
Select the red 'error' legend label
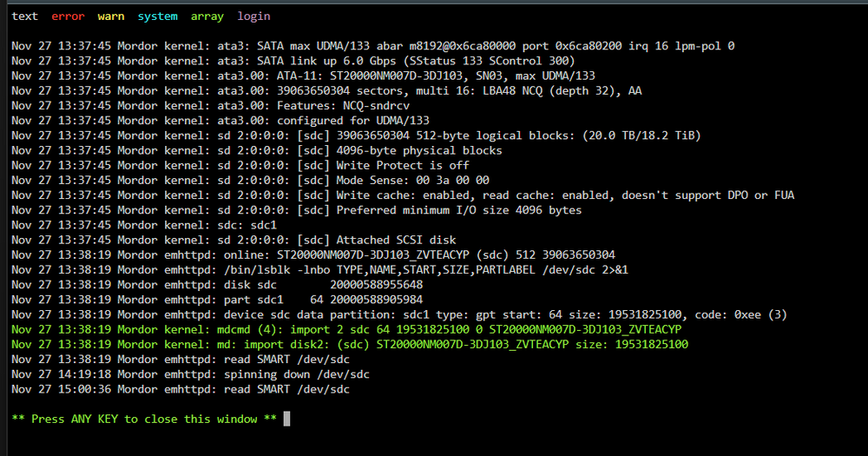[x=68, y=16]
